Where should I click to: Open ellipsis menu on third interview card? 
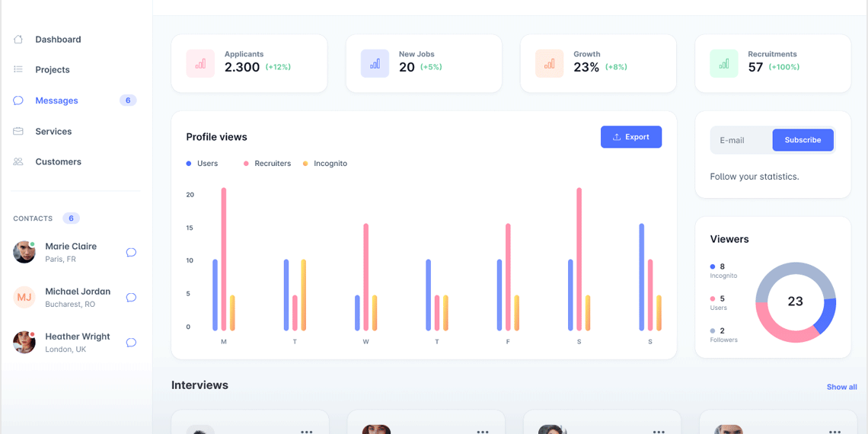[x=659, y=431]
